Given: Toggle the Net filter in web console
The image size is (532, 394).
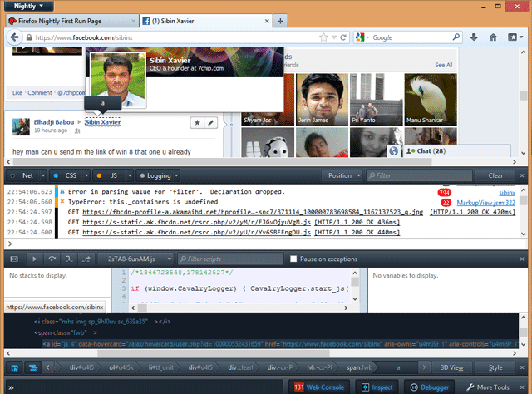Looking at the screenshot, I should (22, 175).
